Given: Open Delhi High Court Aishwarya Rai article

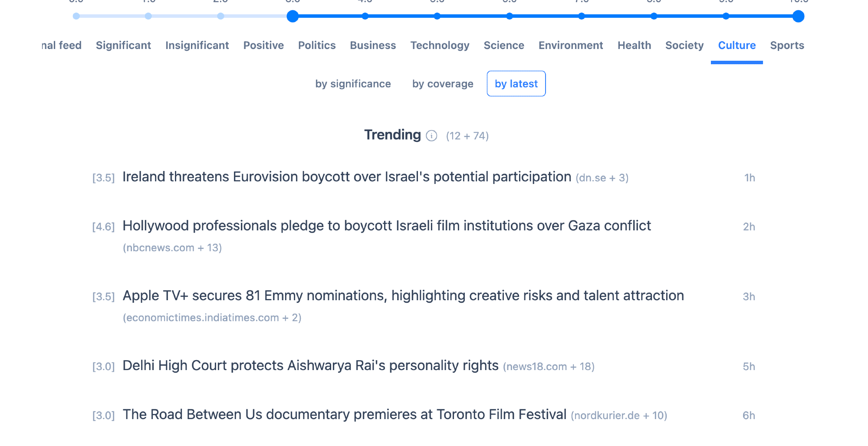Looking at the screenshot, I should pos(310,366).
